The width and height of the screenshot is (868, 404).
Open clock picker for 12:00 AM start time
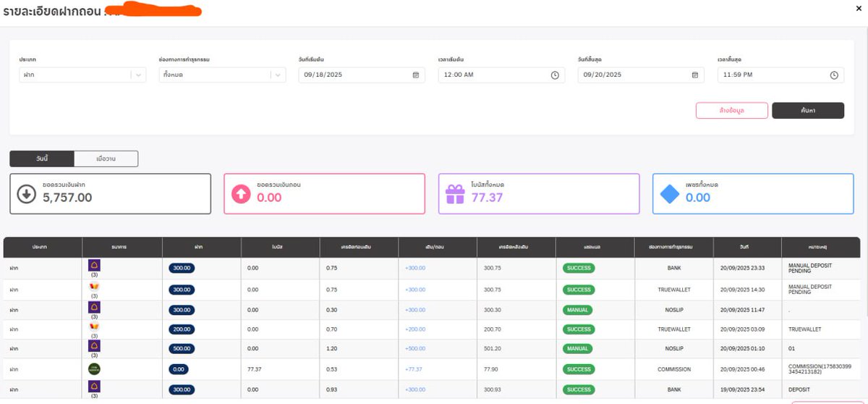[555, 75]
